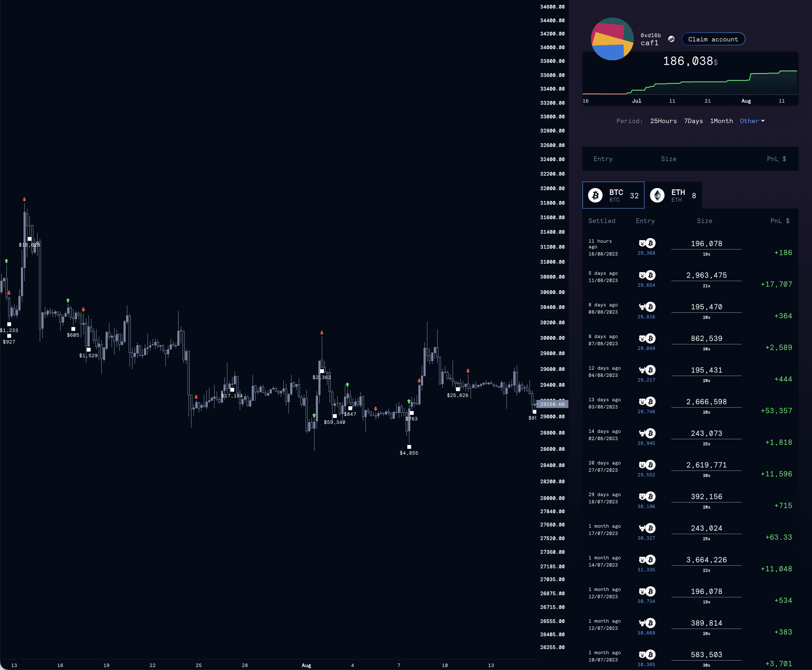Select the Bitcoin icon on the BTC tab
Viewport: 812px width, 670px height.
(x=595, y=195)
